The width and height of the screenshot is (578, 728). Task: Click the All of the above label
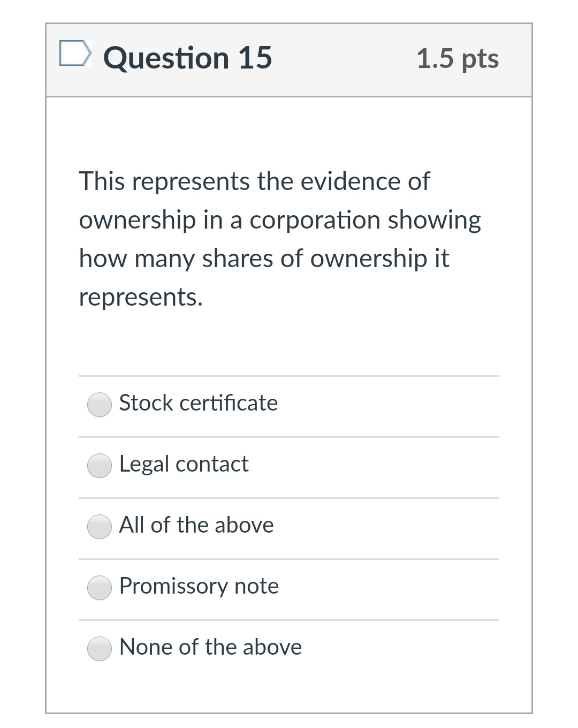[196, 525]
